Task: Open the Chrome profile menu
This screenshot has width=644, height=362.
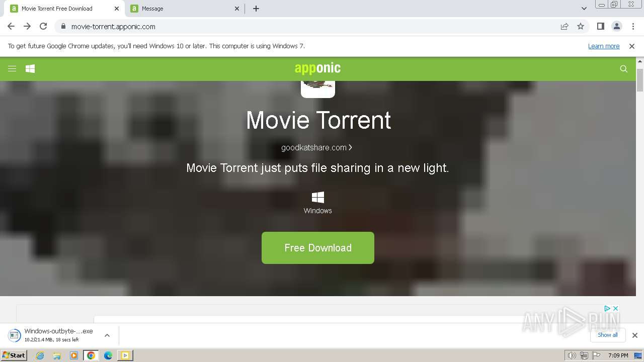Action: [616, 26]
